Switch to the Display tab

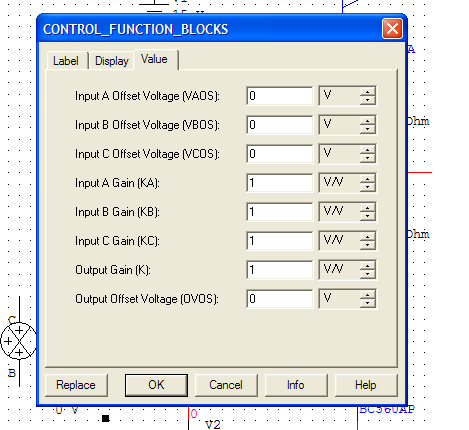pyautogui.click(x=112, y=61)
